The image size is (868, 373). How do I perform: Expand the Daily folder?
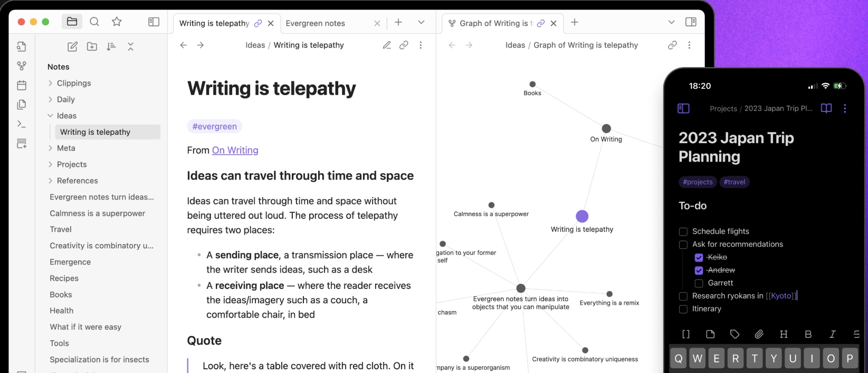pos(50,99)
